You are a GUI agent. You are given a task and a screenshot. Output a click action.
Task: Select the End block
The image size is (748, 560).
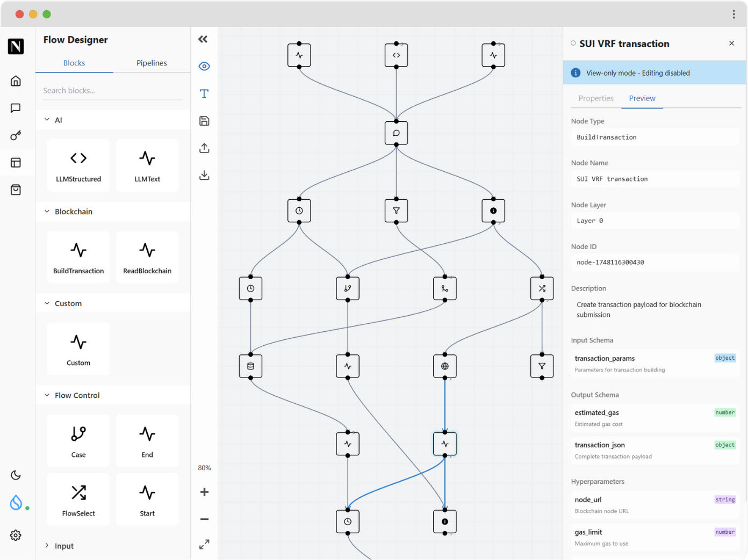pos(147,441)
